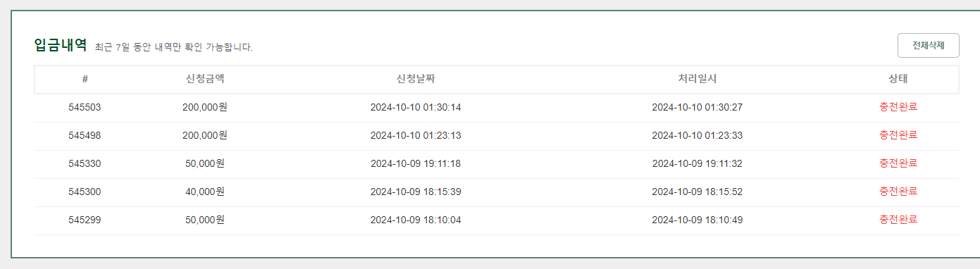Click the 신청금액 column header
Screen dimensions: 980x269
[x=204, y=79]
